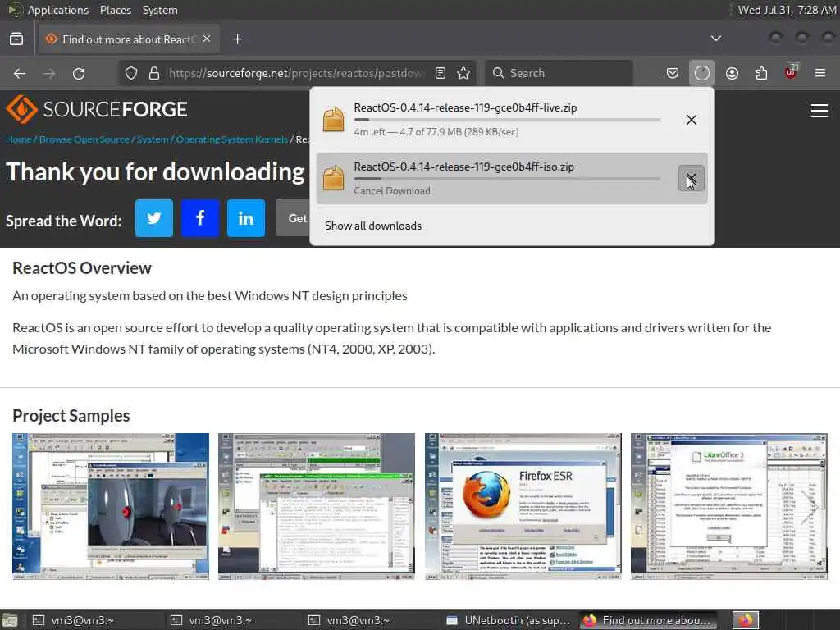Image resolution: width=840 pixels, height=630 pixels.
Task: Focus the Firefox Search box
Action: (559, 73)
